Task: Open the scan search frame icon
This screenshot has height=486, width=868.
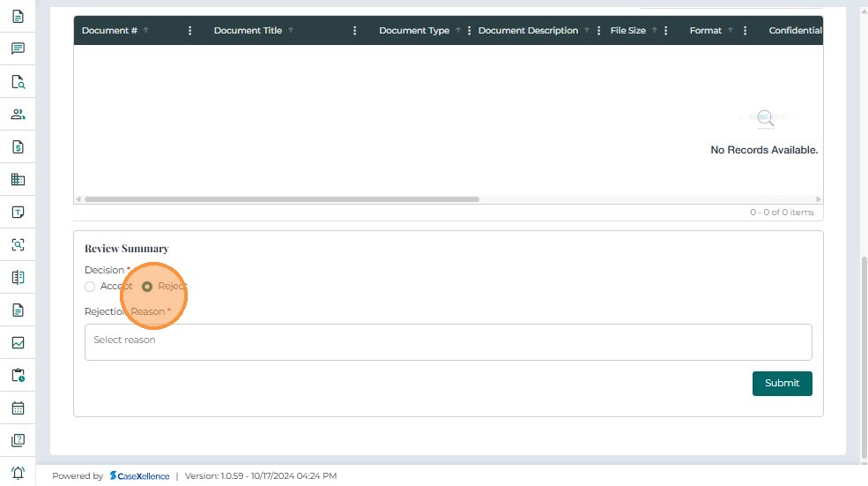Action: pyautogui.click(x=18, y=244)
